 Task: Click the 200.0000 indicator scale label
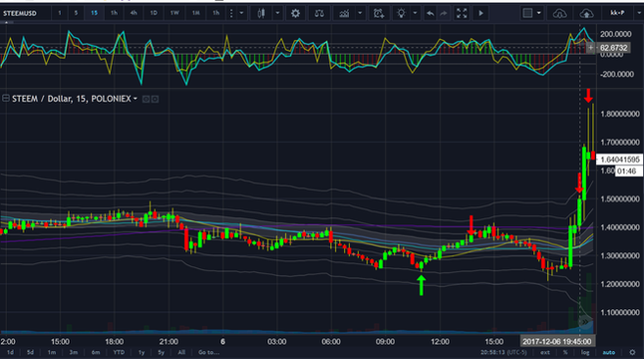pyautogui.click(x=615, y=34)
